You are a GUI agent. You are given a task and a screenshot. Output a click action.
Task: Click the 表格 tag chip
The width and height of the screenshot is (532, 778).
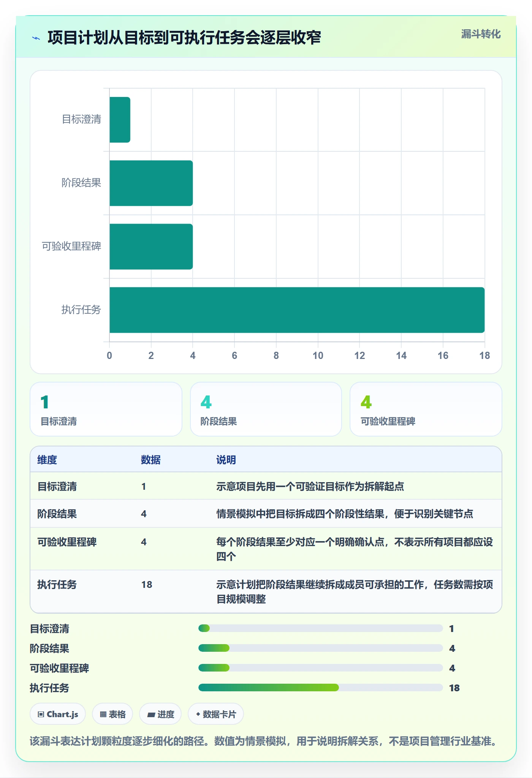(112, 714)
